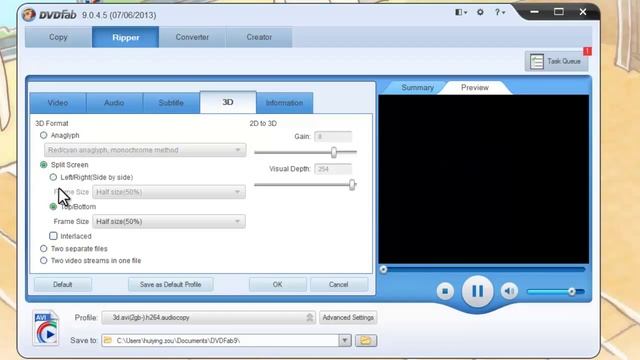Switch to the Creator tab

tap(259, 37)
